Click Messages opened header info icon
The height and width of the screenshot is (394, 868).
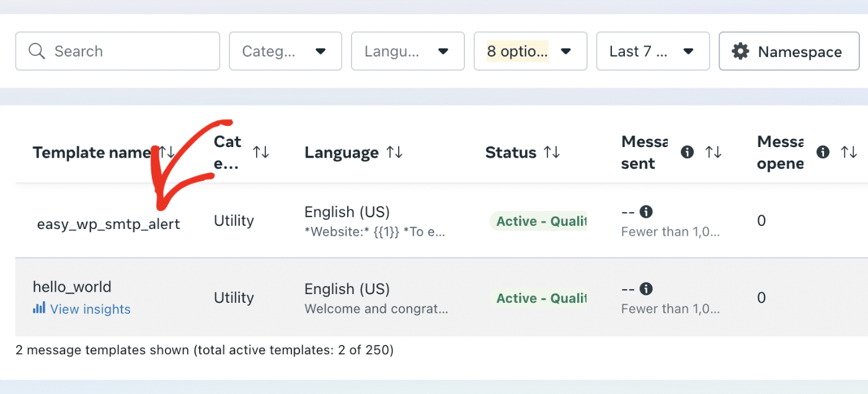point(823,153)
